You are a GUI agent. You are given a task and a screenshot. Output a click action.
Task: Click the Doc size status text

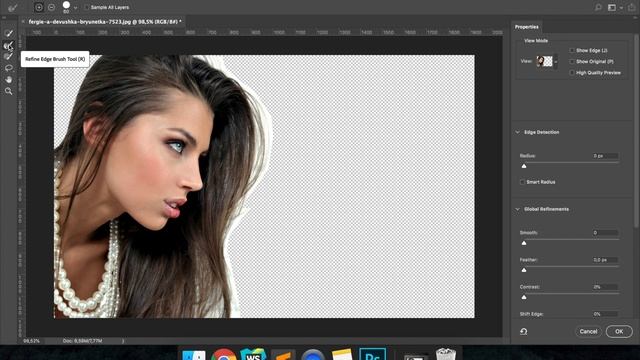[83, 341]
